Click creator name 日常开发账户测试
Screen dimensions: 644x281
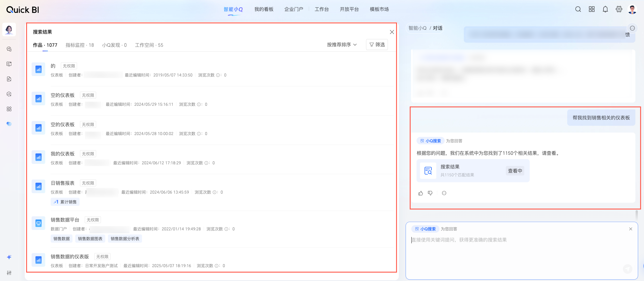tap(101, 266)
